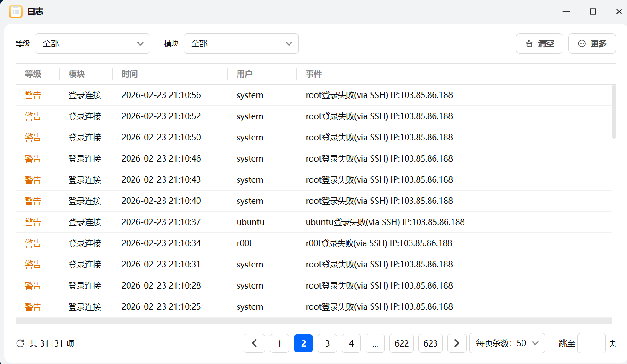
Task: Expand the hidden page range via the ellipsis
Action: [x=375, y=343]
